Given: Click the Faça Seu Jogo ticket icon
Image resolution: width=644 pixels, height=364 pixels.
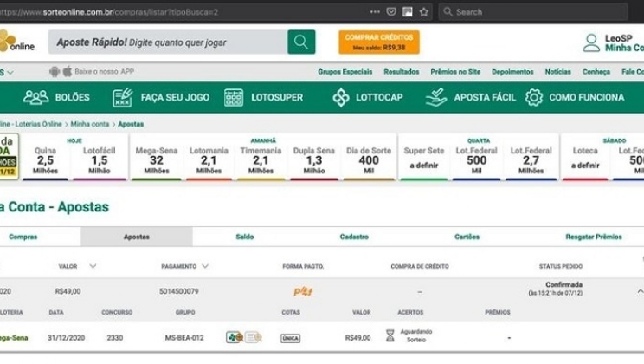Looking at the screenshot, I should 122,97.
